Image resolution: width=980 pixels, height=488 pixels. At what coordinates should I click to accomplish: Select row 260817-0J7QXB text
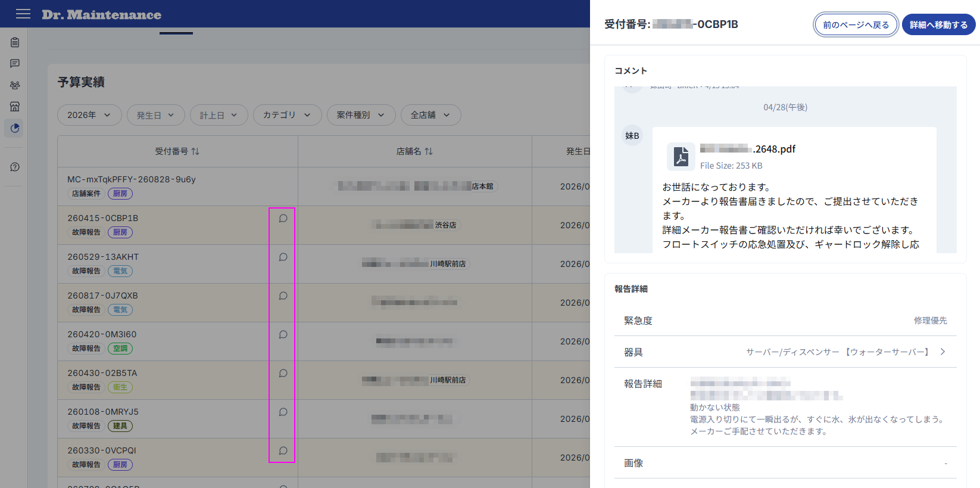[x=102, y=296]
